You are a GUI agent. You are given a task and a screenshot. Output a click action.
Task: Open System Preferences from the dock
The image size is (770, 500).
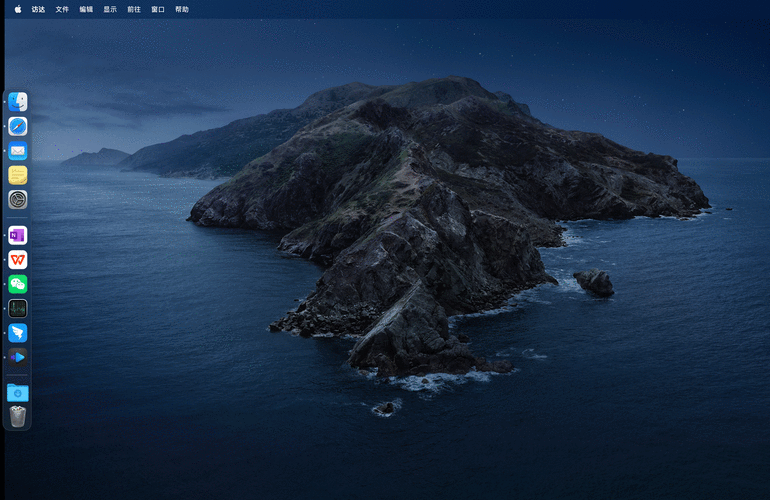click(x=18, y=200)
